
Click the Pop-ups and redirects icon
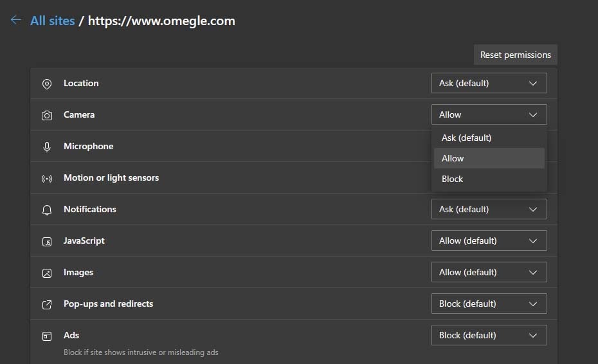click(47, 304)
